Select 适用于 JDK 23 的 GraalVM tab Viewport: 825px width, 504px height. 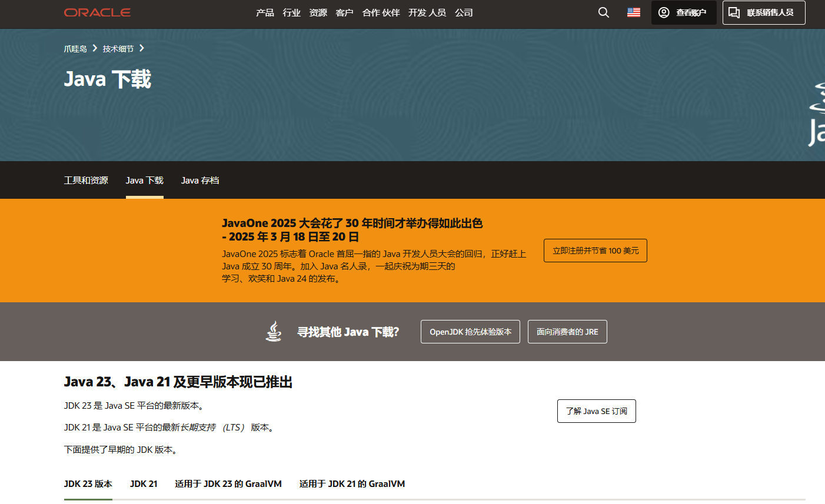click(x=228, y=484)
